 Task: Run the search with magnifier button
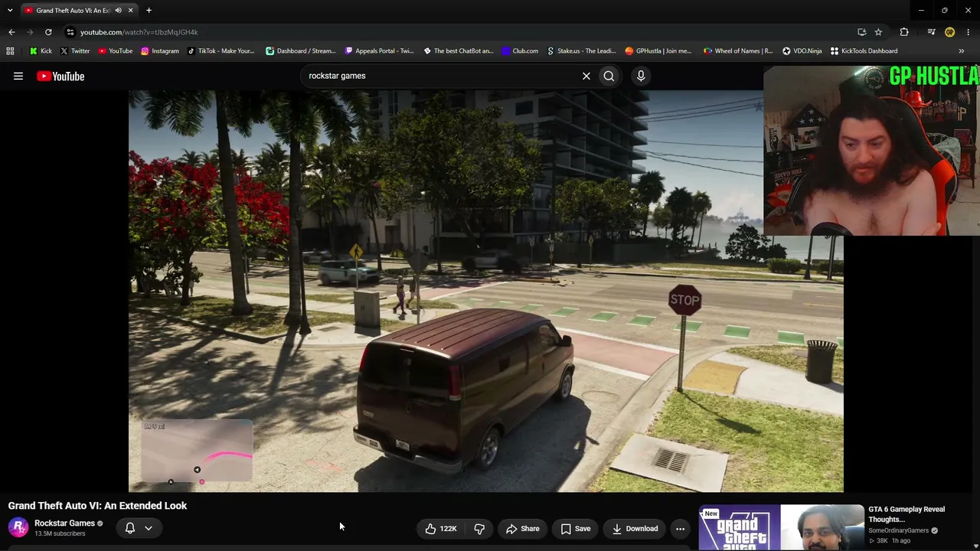(609, 76)
